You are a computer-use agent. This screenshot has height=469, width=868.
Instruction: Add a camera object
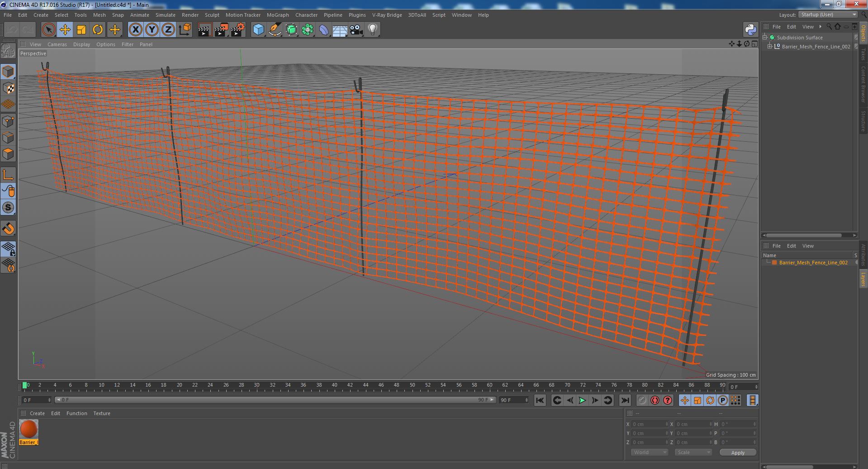coord(356,30)
